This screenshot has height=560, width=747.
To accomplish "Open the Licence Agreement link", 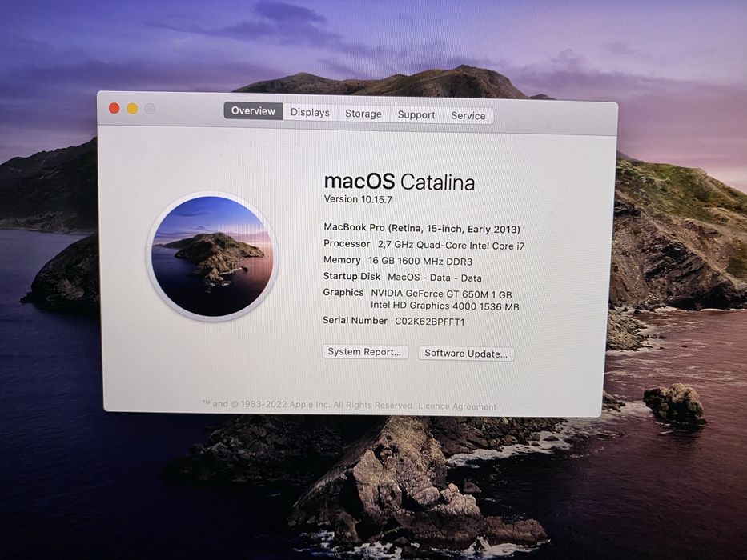I will [457, 406].
